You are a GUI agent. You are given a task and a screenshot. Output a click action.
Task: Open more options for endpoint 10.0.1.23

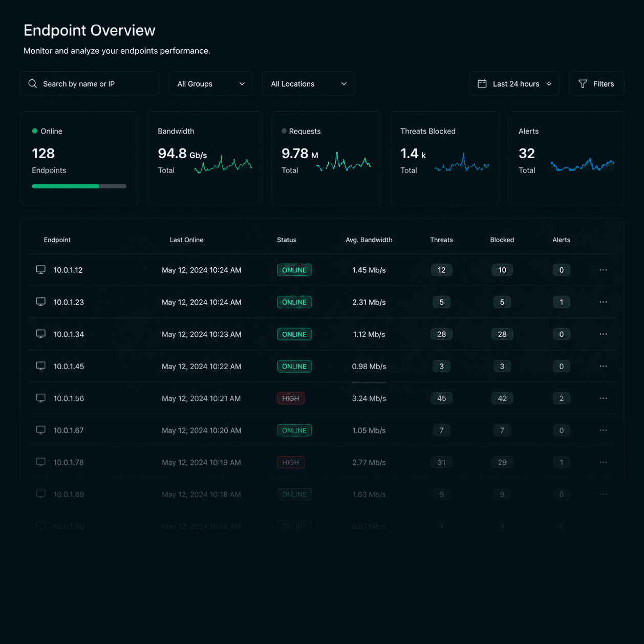[604, 302]
